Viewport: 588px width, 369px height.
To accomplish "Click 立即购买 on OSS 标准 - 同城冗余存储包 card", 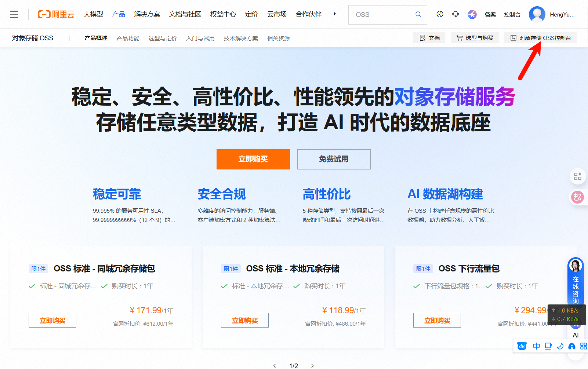I will pyautogui.click(x=52, y=320).
